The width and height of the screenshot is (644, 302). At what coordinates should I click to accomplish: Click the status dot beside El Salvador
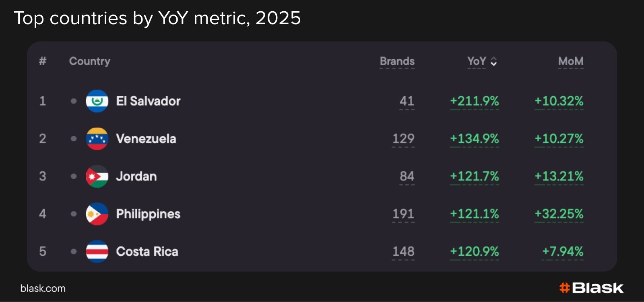[74, 101]
